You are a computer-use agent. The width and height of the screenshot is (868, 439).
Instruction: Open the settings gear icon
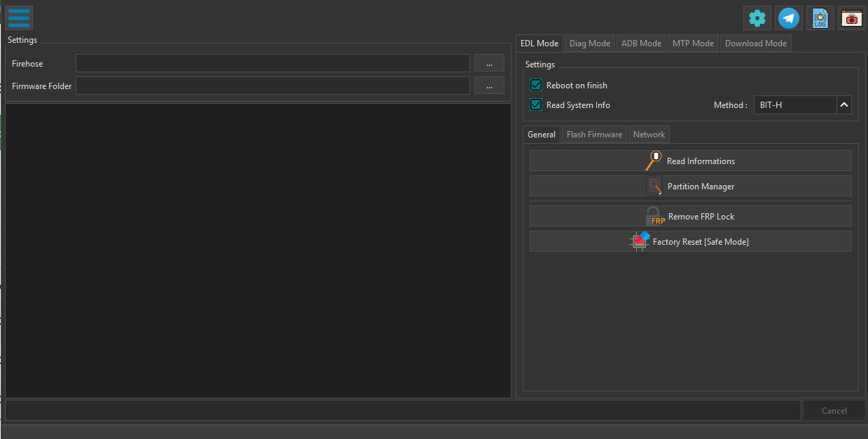point(757,18)
